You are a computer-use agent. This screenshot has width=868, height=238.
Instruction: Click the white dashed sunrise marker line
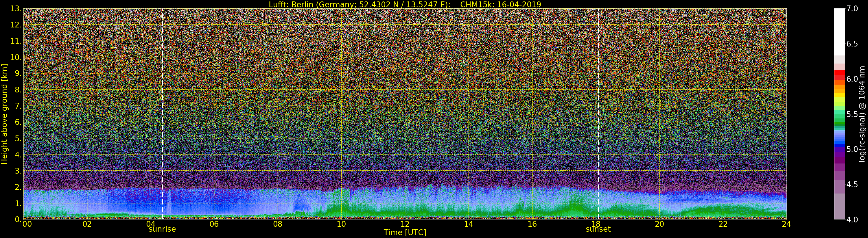tap(162, 114)
